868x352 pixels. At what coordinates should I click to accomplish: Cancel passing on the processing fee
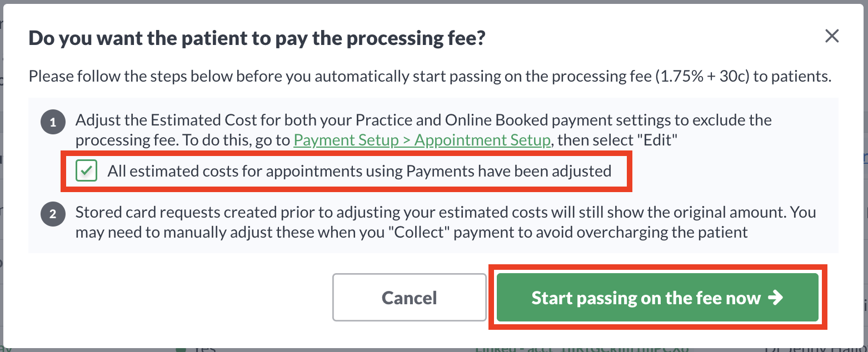click(x=410, y=298)
